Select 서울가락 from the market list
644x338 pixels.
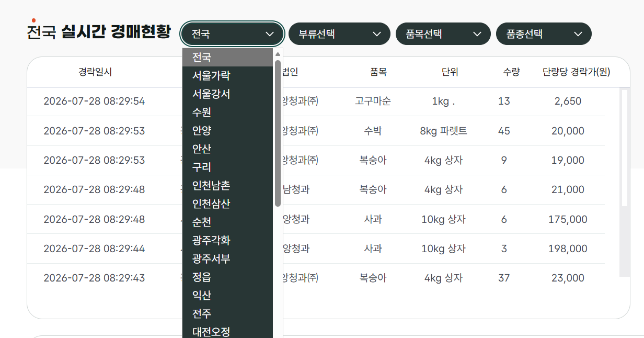coord(227,76)
